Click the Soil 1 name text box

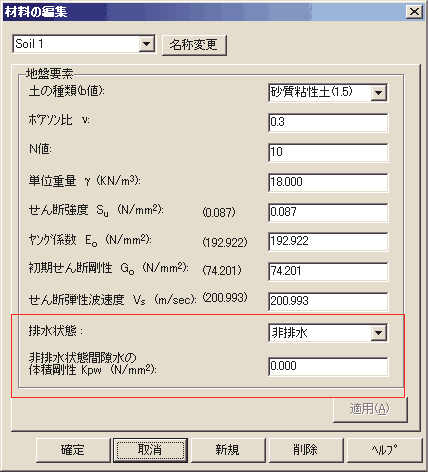76,44
